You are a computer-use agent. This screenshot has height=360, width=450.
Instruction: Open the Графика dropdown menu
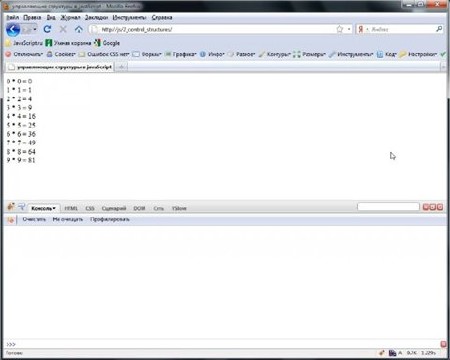coord(181,54)
